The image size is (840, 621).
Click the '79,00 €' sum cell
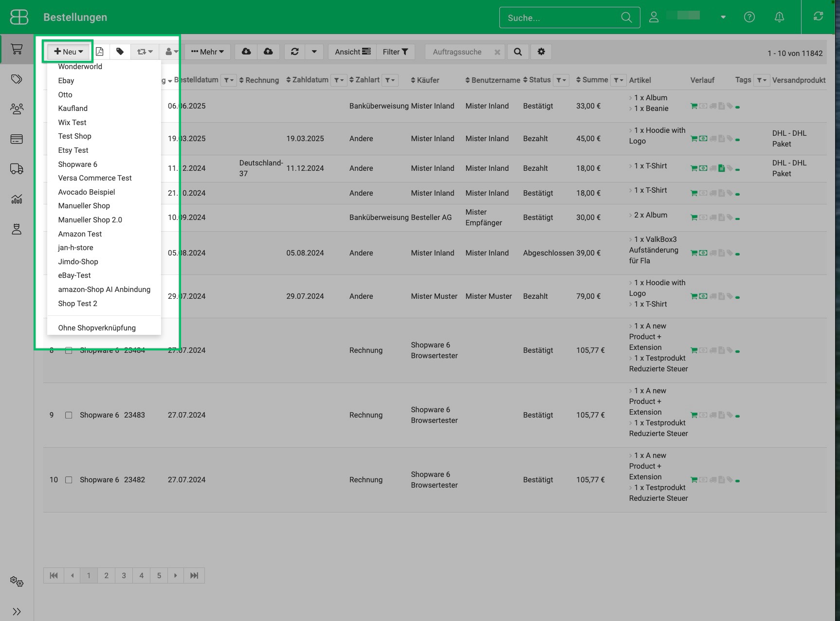point(588,296)
